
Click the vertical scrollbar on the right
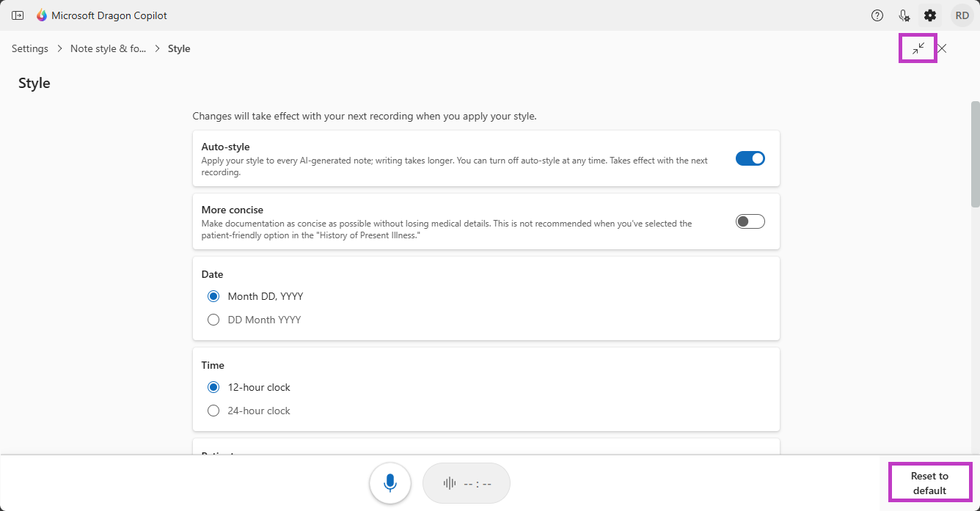pos(975,154)
